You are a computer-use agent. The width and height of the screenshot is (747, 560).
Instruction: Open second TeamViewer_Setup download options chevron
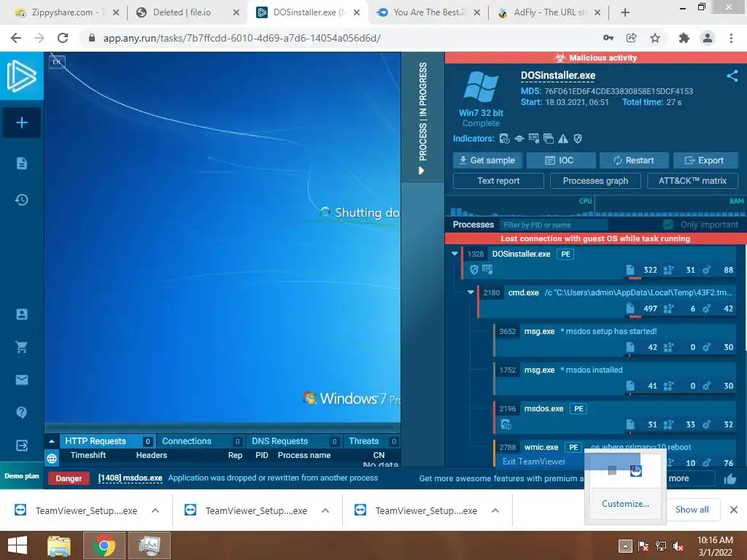tap(325, 510)
